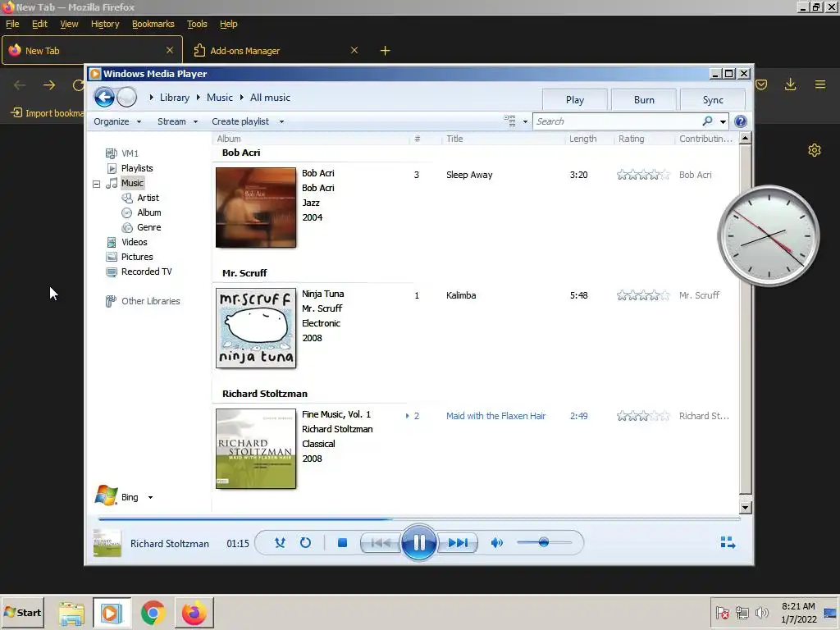Screen dimensions: 840x630
Task: Select Album under Music
Action: coord(141,212)
